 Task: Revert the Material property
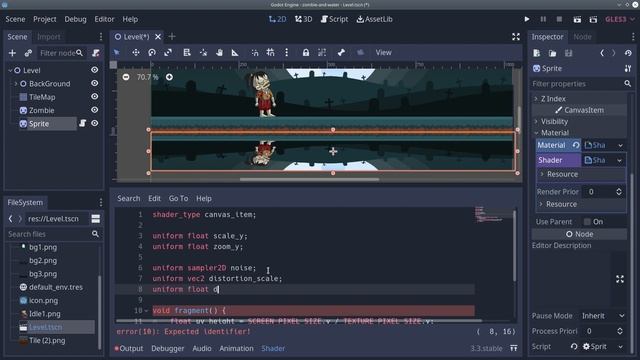tap(576, 145)
